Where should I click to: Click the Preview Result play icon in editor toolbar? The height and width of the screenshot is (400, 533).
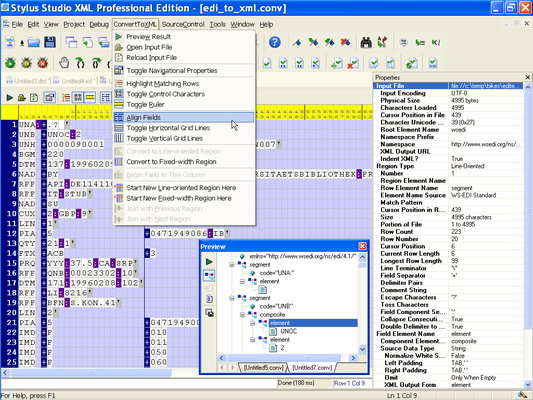pyautogui.click(x=10, y=98)
